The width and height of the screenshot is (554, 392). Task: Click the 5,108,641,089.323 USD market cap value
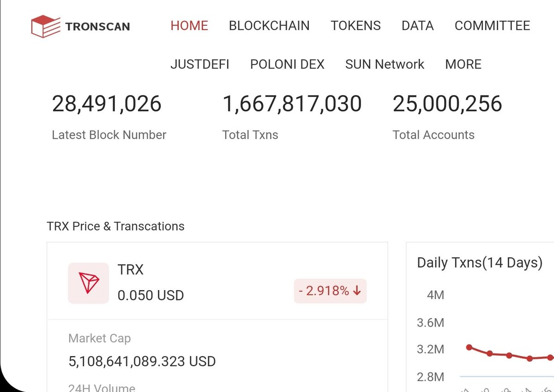point(142,361)
